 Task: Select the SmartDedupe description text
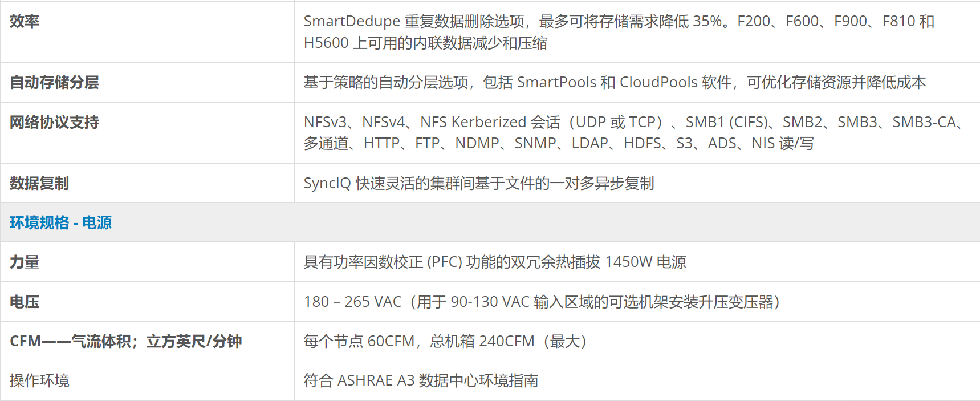pyautogui.click(x=619, y=32)
